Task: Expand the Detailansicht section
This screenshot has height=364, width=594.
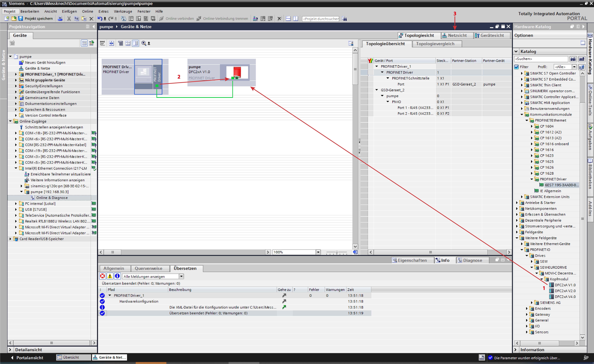Action: [x=10, y=350]
